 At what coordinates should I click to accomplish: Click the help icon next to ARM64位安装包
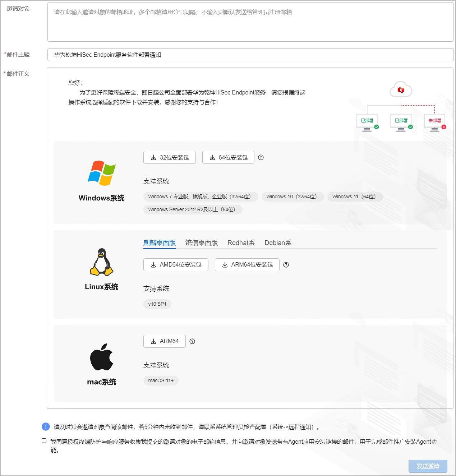tap(286, 265)
